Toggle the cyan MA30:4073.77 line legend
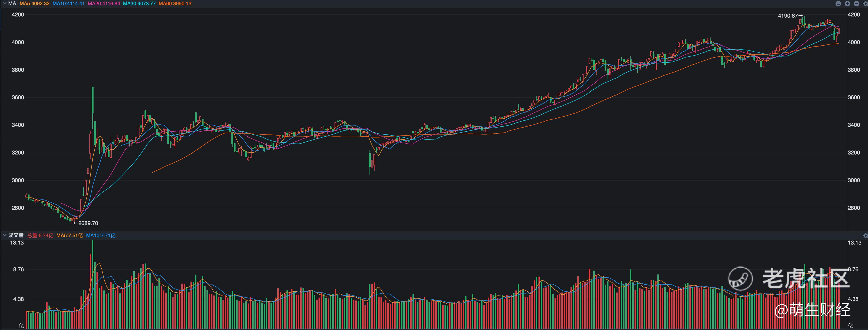This screenshot has width=868, height=330. point(139,3)
